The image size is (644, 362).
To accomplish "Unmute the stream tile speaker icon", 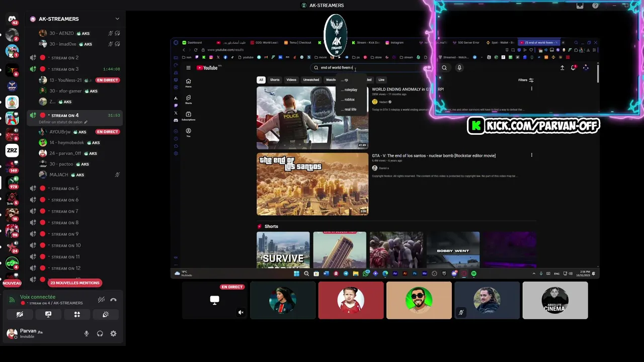I will pos(241,313).
